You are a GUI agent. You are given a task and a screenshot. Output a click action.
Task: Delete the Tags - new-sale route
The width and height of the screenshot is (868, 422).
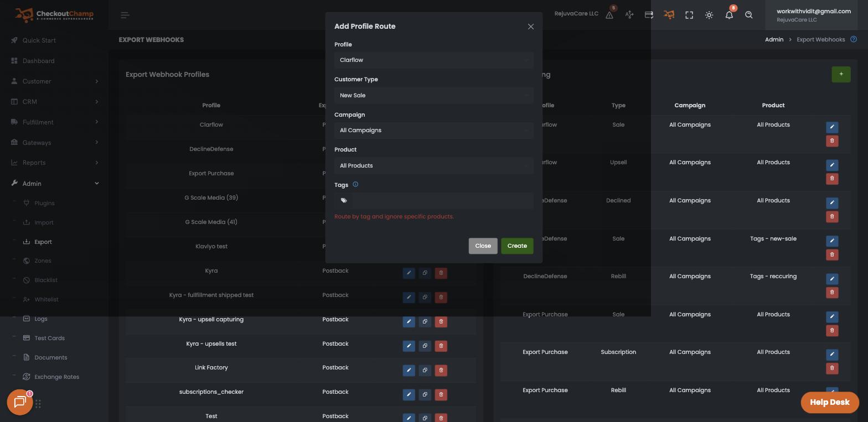(x=831, y=255)
